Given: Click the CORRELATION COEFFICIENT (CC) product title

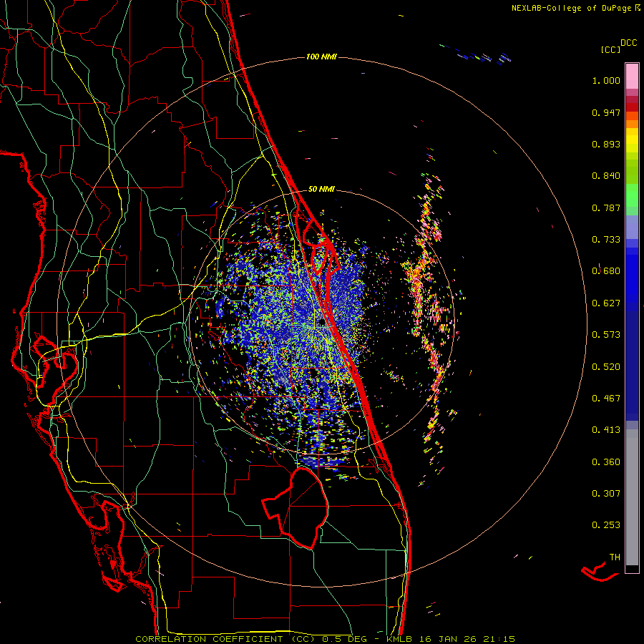Looking at the screenshot, I should click(225, 639).
